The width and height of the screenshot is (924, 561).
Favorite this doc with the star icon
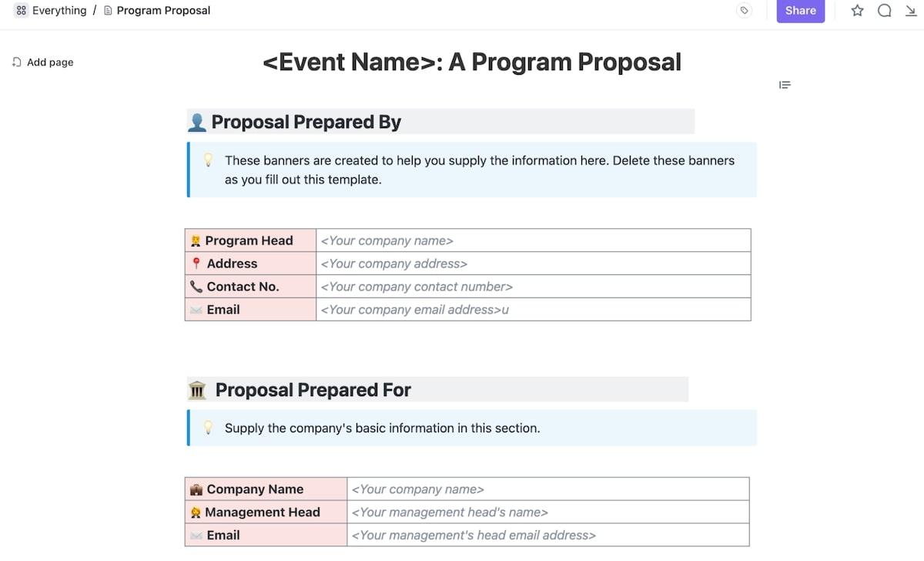click(857, 11)
